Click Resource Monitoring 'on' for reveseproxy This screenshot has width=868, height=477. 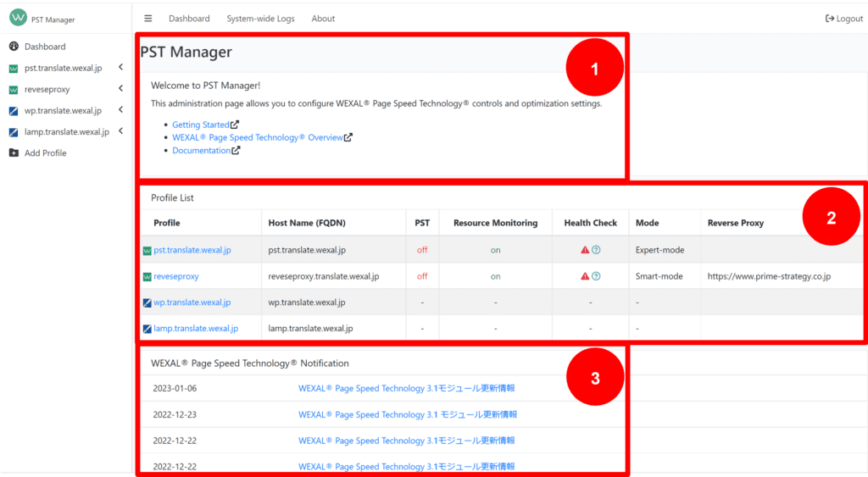[x=495, y=276]
